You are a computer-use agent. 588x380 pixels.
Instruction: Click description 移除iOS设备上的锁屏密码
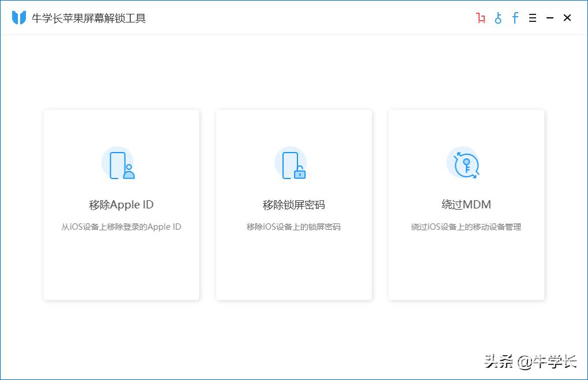(x=293, y=227)
